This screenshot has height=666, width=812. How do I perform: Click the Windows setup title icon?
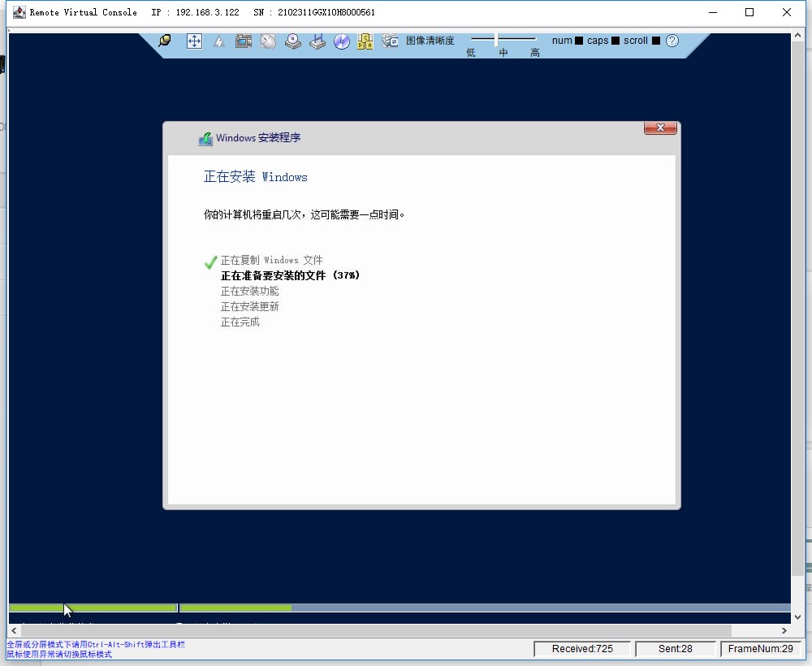pos(205,138)
